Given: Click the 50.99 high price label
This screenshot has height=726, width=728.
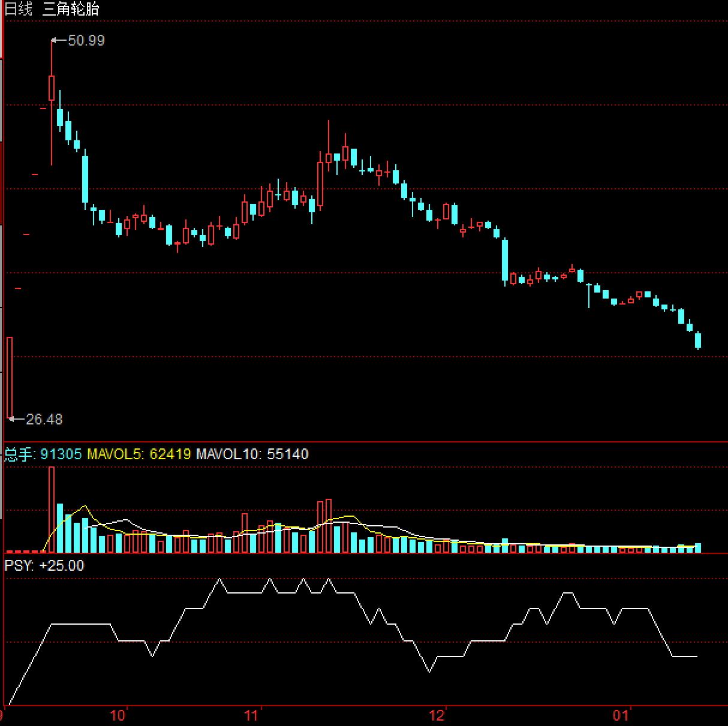Looking at the screenshot, I should coord(86,41).
